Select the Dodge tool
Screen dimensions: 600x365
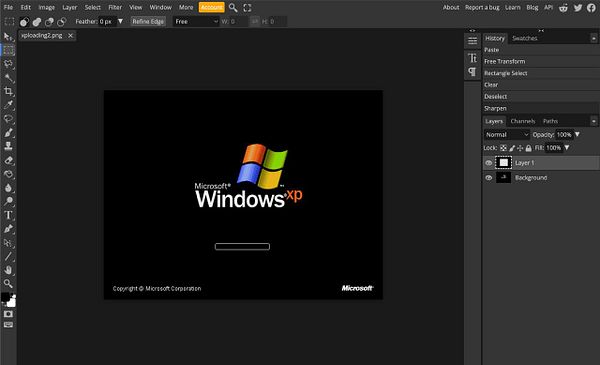click(8, 201)
